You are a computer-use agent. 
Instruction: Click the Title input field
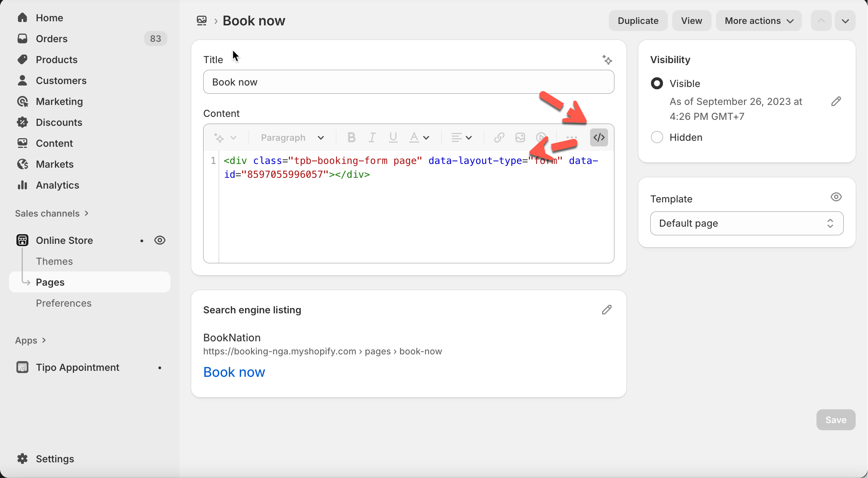408,82
